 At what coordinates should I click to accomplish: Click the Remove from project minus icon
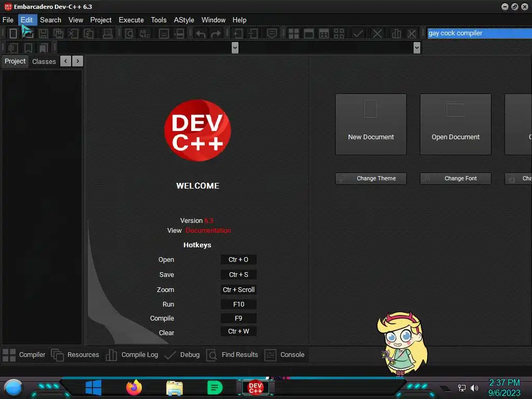(253, 33)
